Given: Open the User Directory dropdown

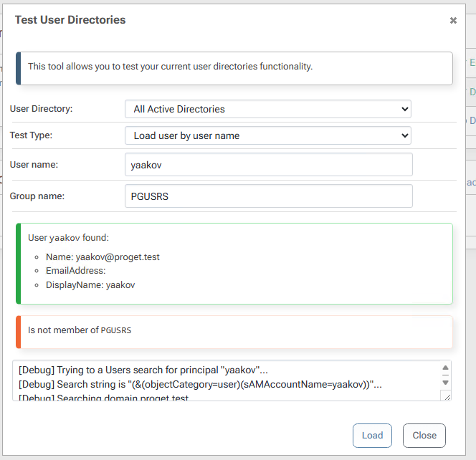Looking at the screenshot, I should (267, 109).
